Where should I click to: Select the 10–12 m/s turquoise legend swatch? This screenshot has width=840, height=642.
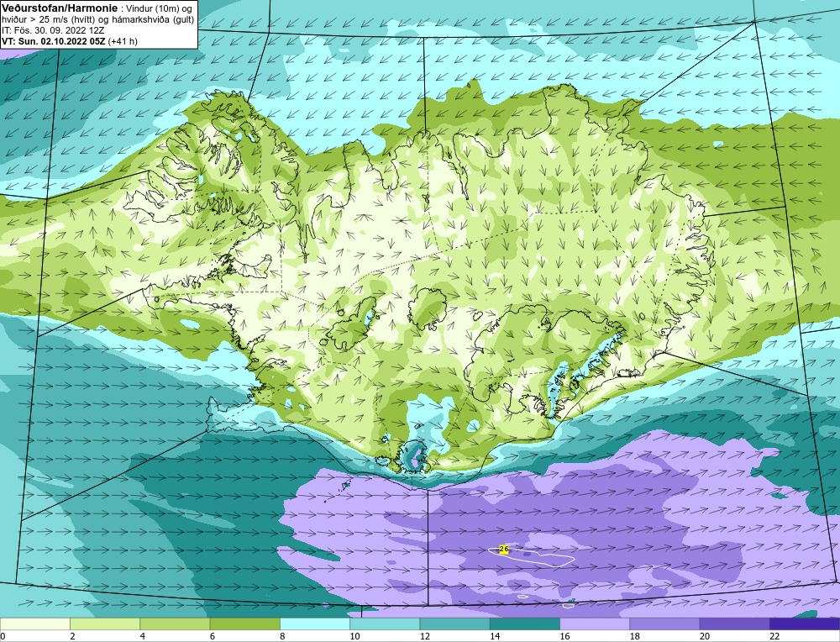pos(385,624)
